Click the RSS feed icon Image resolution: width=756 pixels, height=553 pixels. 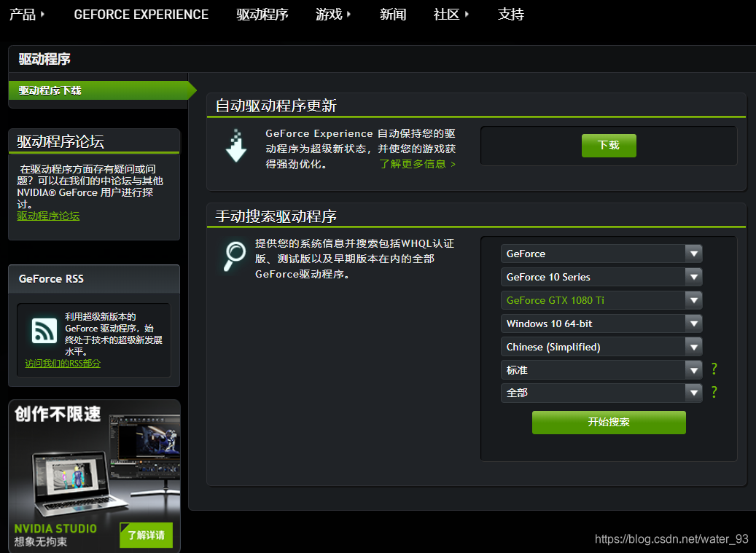[x=44, y=331]
